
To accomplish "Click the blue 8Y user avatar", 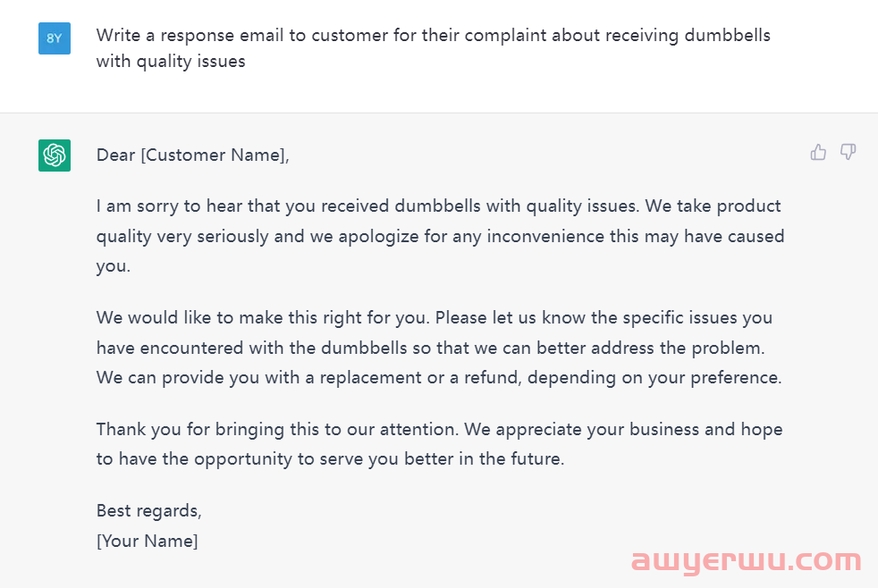I will [x=55, y=38].
